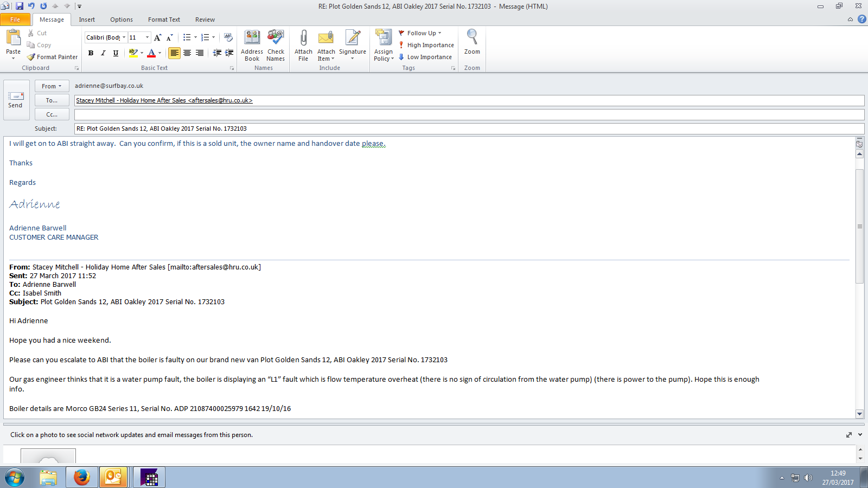This screenshot has width=868, height=488.
Task: Switch to the Options ribbon tab
Action: pos(122,20)
